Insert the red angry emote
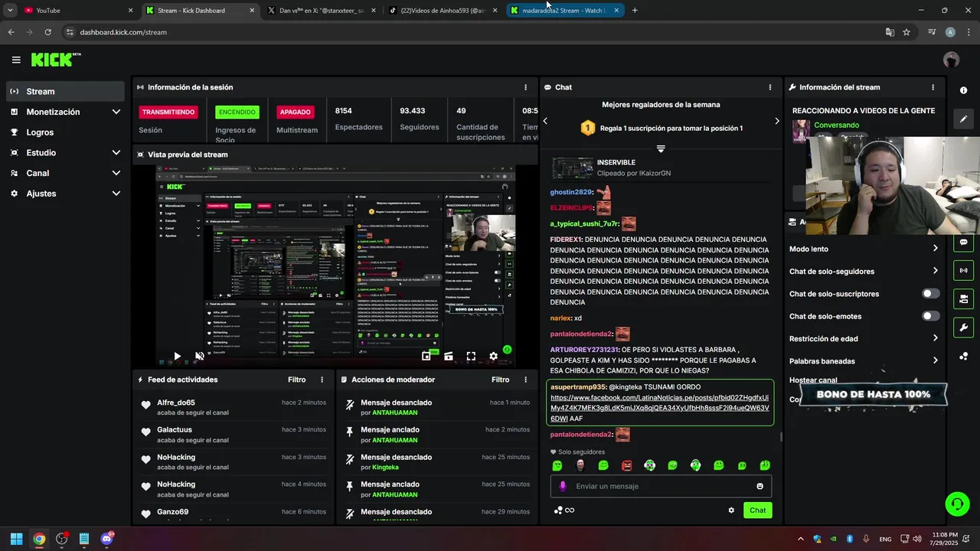The image size is (980, 551). coord(626,465)
